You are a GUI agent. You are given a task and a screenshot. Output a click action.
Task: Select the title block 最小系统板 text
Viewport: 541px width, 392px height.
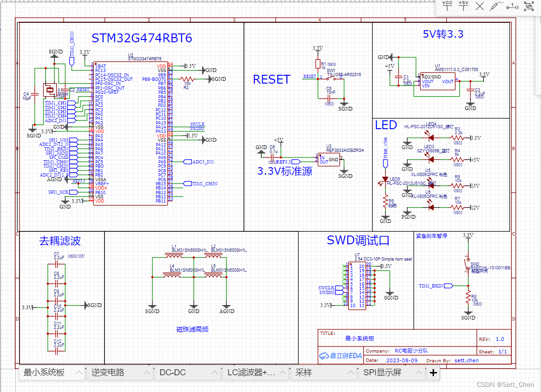(360, 339)
